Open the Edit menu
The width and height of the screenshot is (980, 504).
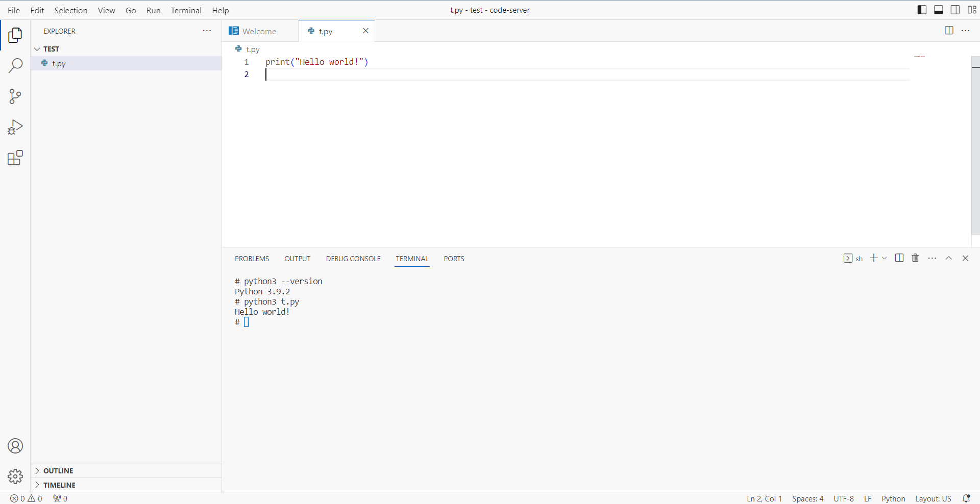(x=37, y=10)
